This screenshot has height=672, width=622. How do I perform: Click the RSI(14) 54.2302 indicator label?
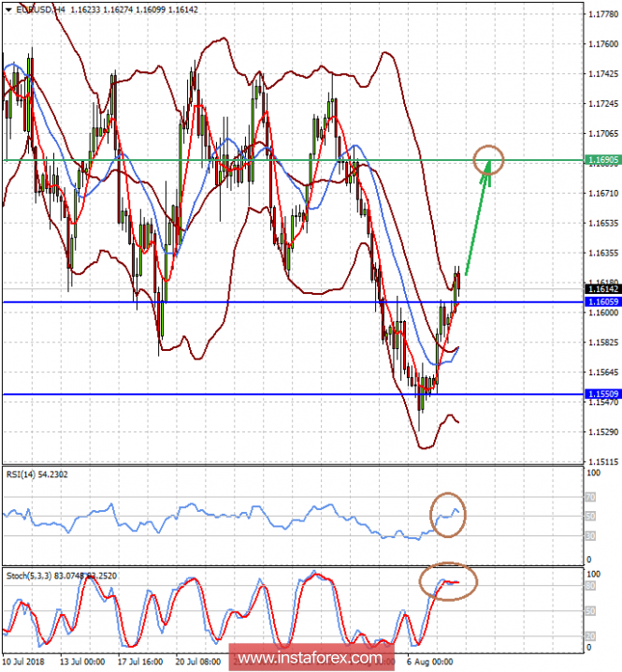[36, 475]
